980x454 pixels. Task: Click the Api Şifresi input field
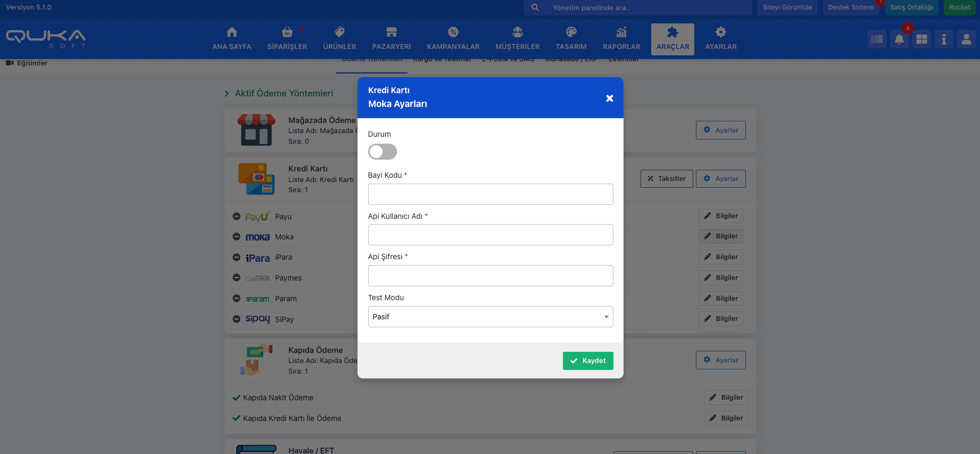pyautogui.click(x=490, y=276)
